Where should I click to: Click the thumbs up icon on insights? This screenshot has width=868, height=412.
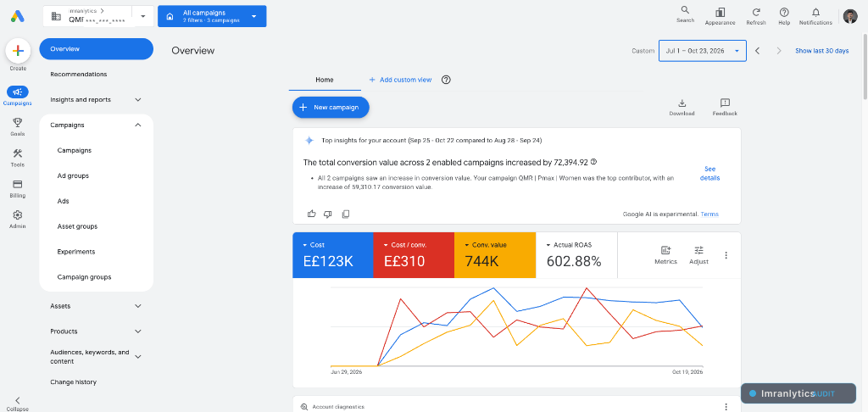(312, 214)
